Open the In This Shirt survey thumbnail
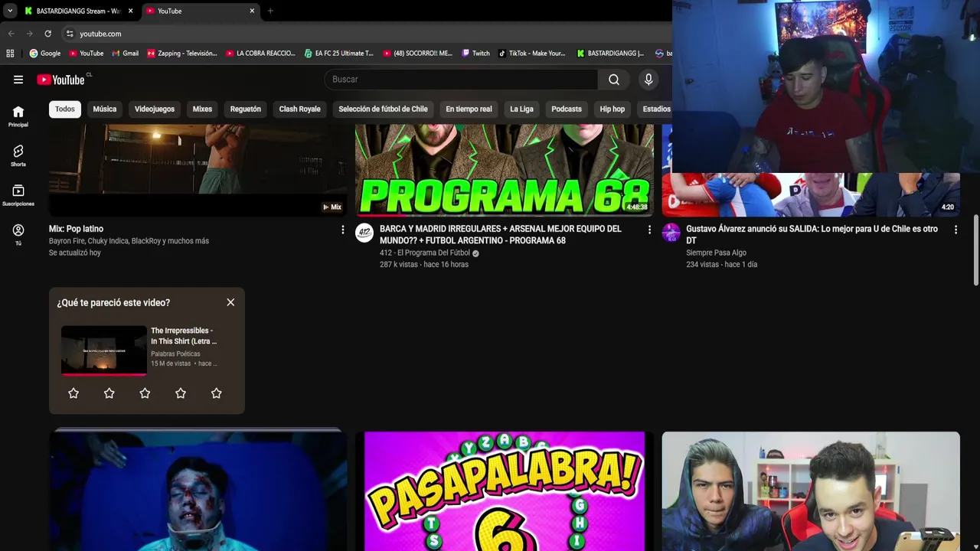 (104, 350)
